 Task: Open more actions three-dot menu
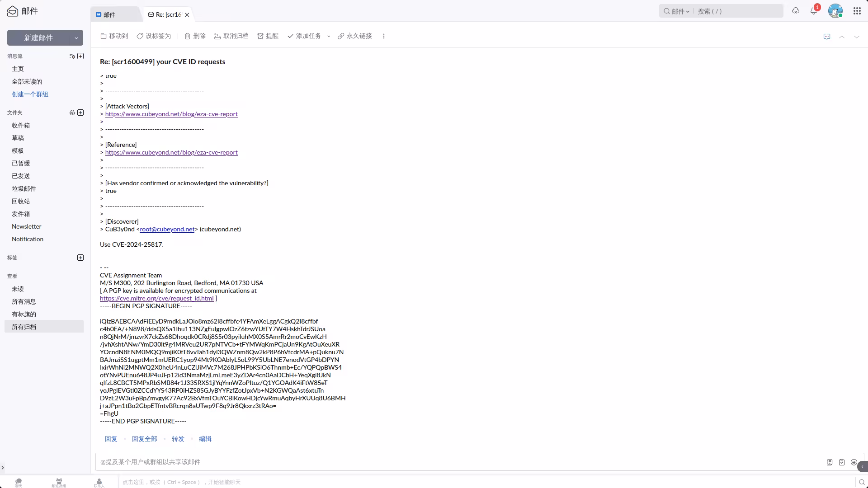click(x=384, y=36)
